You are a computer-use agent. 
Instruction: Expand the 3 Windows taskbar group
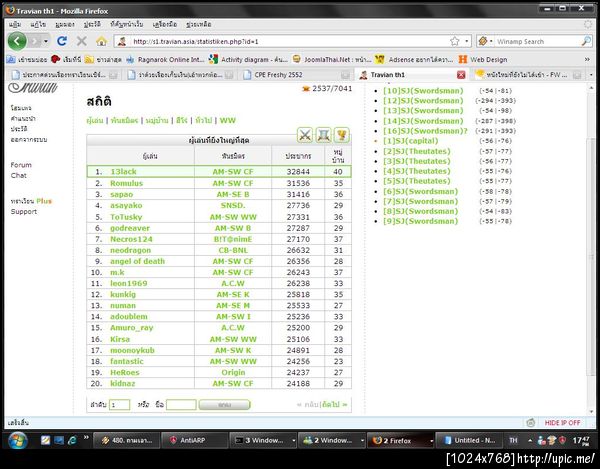point(293,440)
